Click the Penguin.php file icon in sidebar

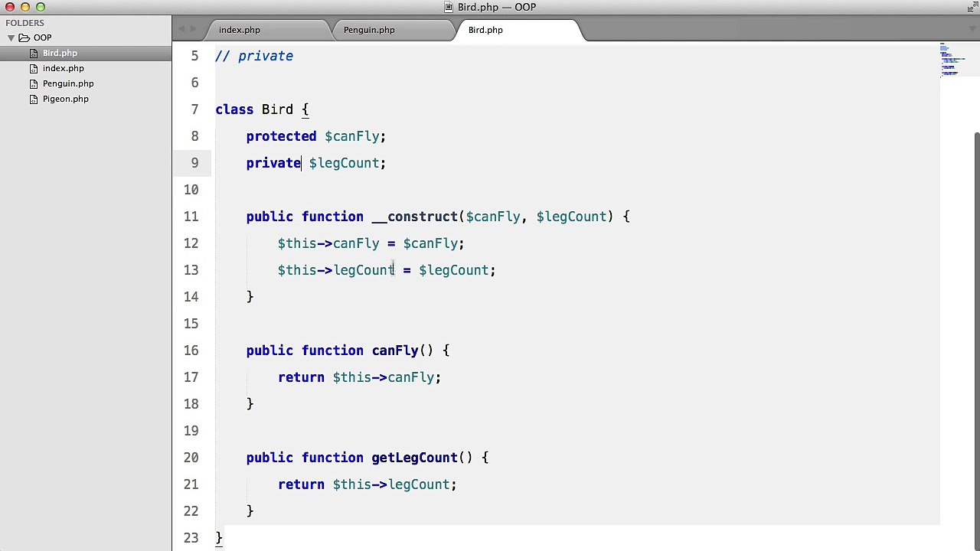click(34, 83)
